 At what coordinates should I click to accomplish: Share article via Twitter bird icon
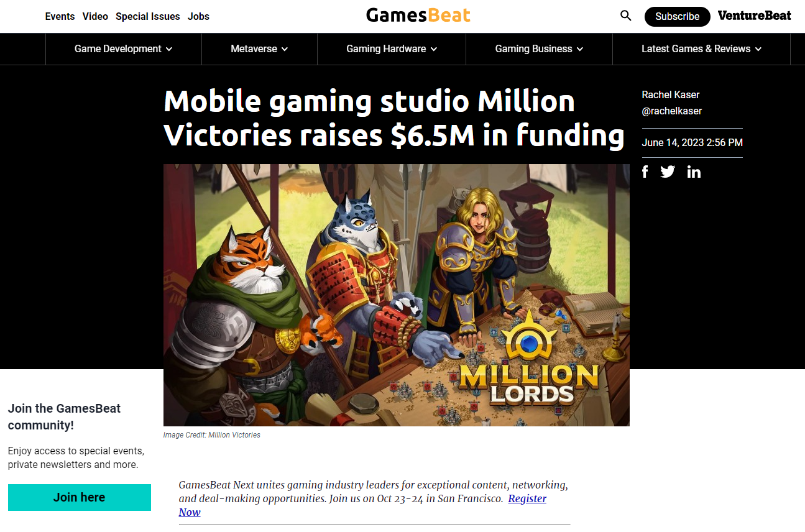click(668, 172)
